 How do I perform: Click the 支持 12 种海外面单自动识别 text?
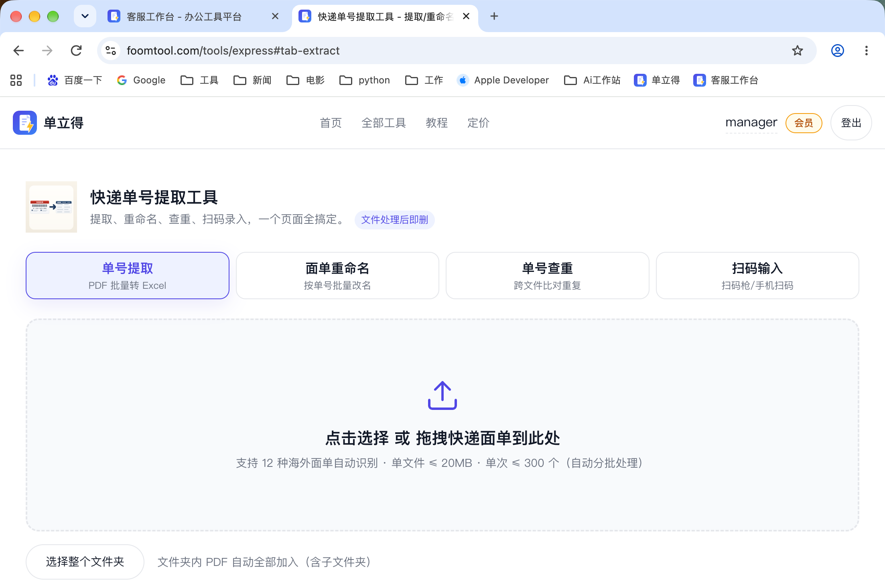[x=307, y=463]
